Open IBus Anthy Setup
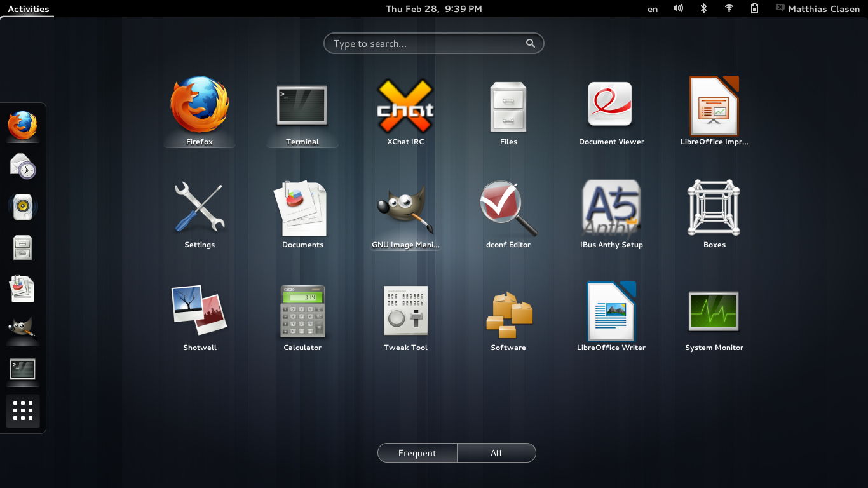The height and width of the screenshot is (488, 868). (x=611, y=208)
